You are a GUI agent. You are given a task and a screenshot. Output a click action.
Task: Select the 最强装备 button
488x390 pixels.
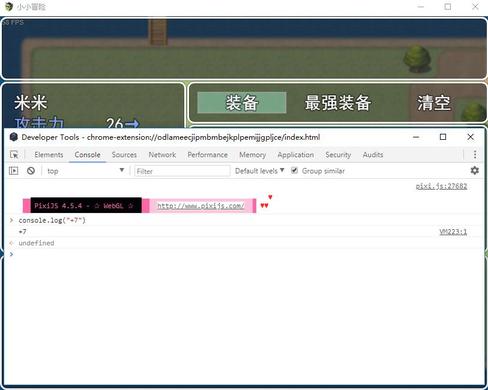tap(338, 103)
